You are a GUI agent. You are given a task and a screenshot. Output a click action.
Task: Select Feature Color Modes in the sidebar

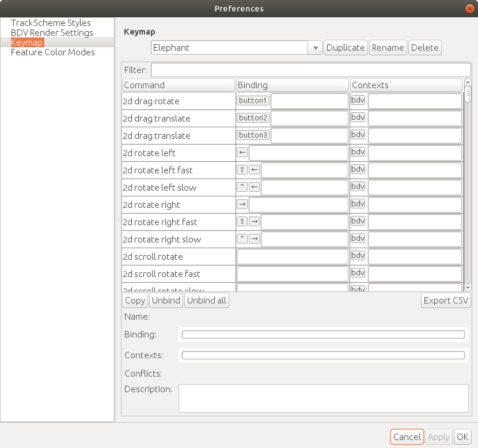[53, 52]
